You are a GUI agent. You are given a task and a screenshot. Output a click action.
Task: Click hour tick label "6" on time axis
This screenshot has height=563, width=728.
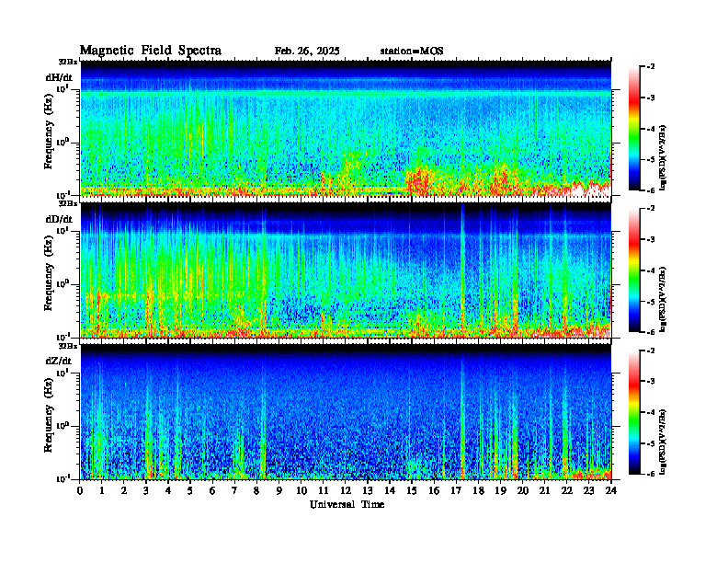pos(212,491)
